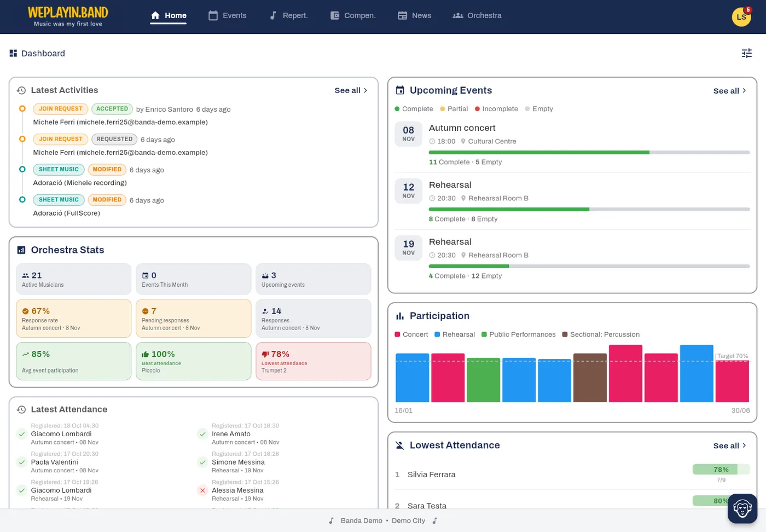Click 'Banda Demo' footer text

pos(362,521)
